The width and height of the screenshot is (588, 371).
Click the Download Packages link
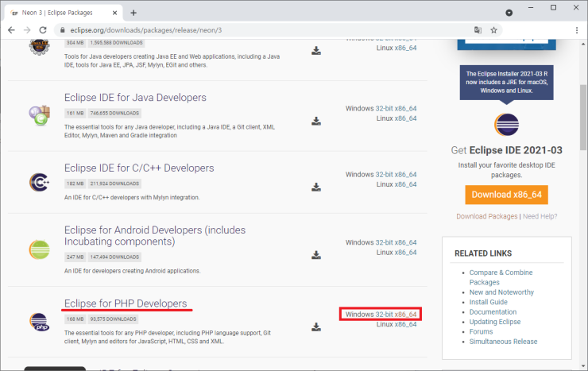(x=486, y=216)
